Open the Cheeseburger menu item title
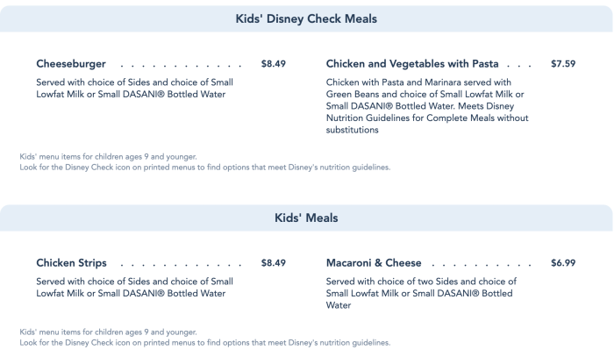Screen dimensions: 614x364 (71, 64)
